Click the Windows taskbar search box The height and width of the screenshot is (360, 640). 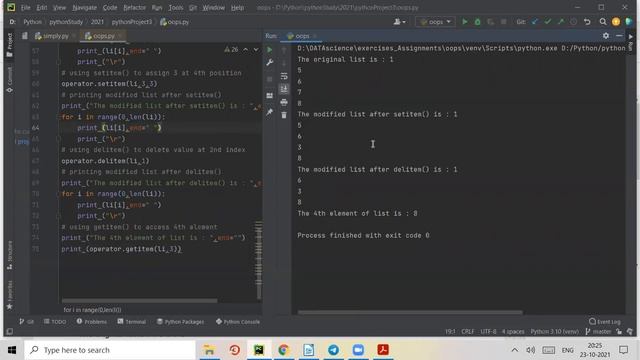110,350
